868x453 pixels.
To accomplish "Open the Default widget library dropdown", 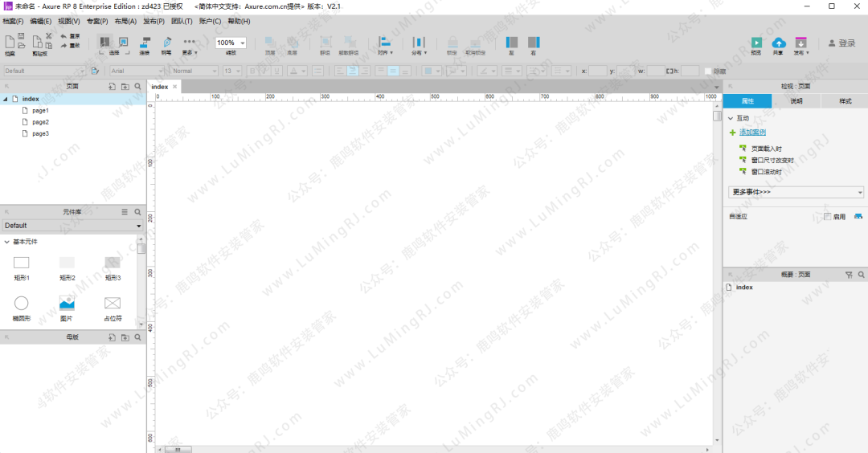I will click(72, 226).
